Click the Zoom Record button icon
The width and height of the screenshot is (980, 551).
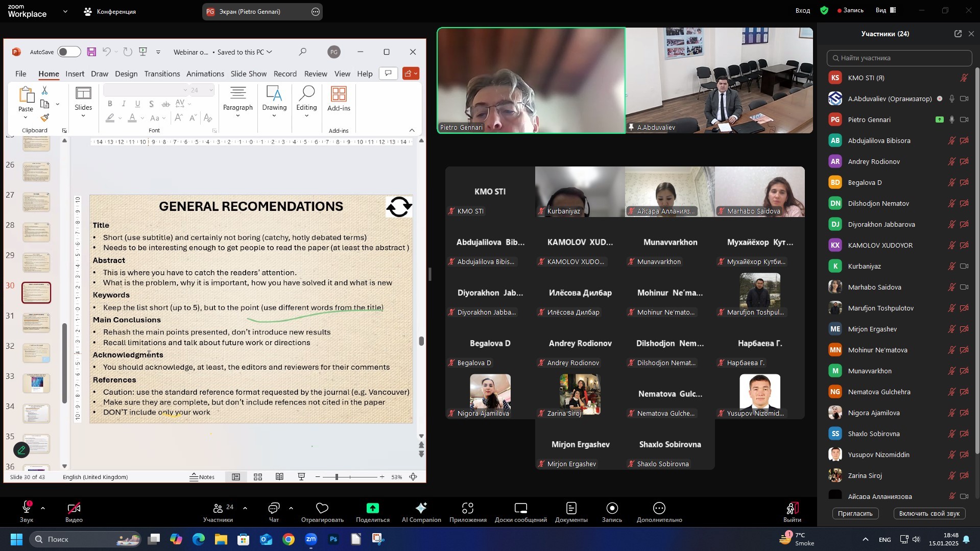click(612, 508)
